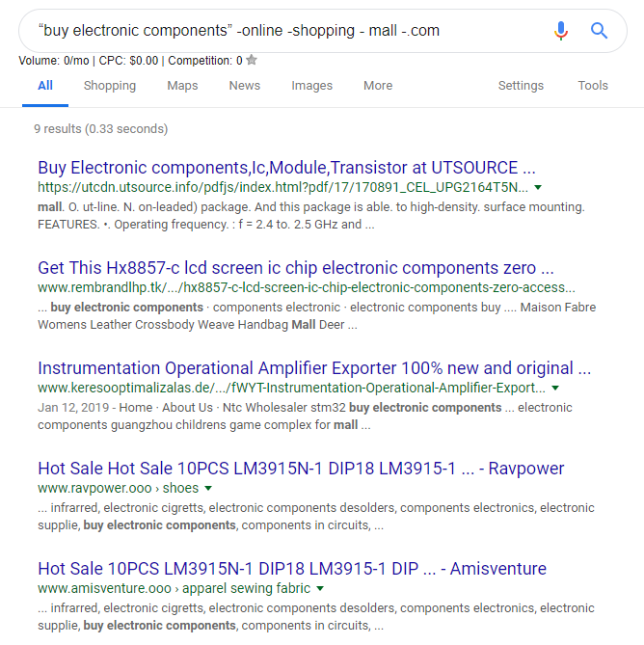Image resolution: width=644 pixels, height=645 pixels.
Task: Click the www.ravpower.ooo breadcrumb
Action: [x=118, y=488]
